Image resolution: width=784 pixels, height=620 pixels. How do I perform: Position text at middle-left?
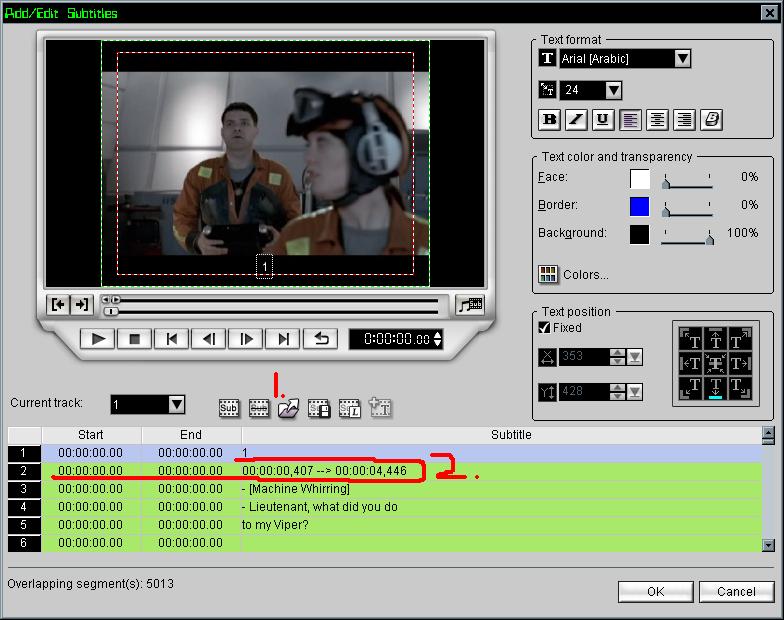point(692,363)
